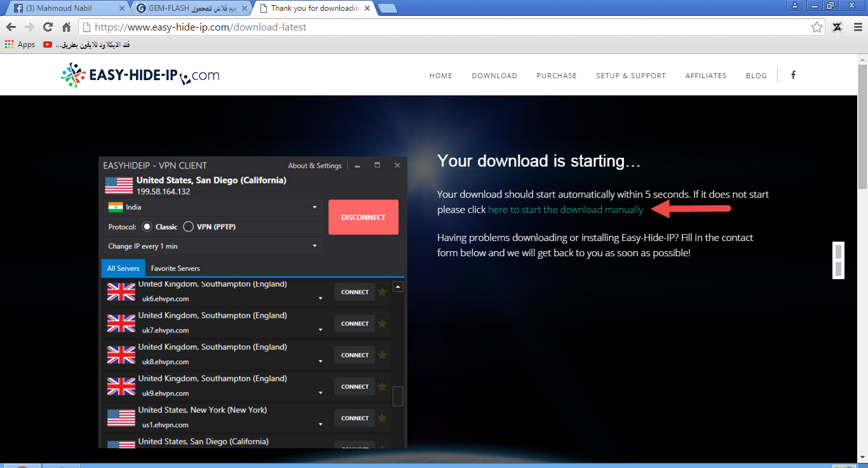This screenshot has width=868, height=468.
Task: Open the Chrome user profile button
Action: click(x=795, y=6)
